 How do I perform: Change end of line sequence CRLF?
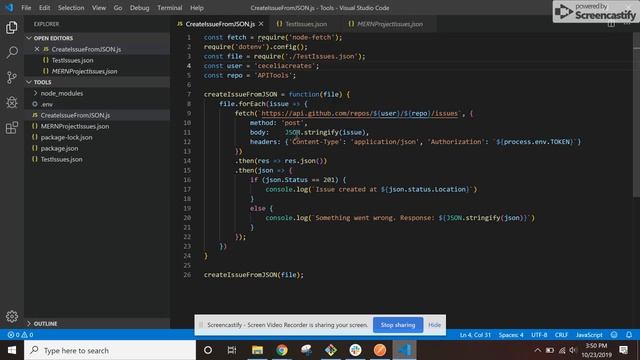(x=561, y=335)
